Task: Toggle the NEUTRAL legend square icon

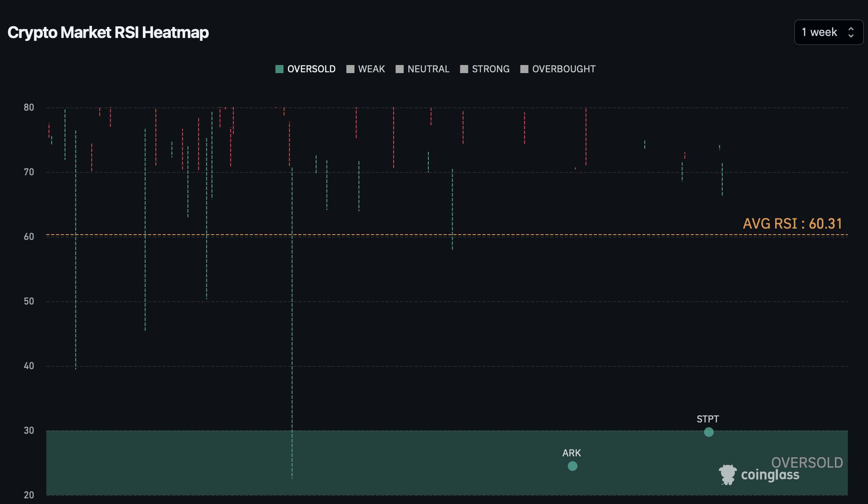Action: (400, 69)
